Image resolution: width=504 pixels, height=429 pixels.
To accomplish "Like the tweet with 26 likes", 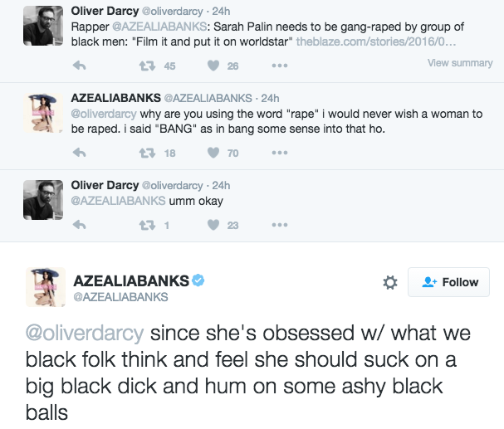I will tap(214, 66).
